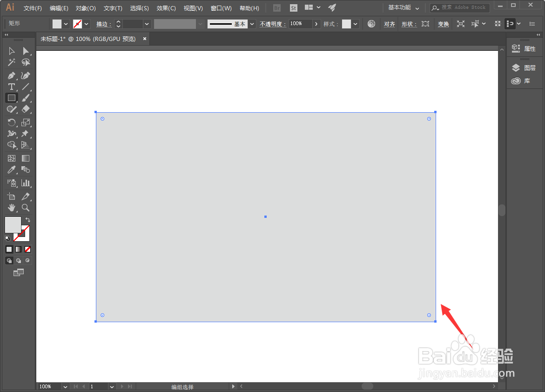Viewport: 545px width, 392px height.
Task: Activate the Type tool
Action: (12, 87)
